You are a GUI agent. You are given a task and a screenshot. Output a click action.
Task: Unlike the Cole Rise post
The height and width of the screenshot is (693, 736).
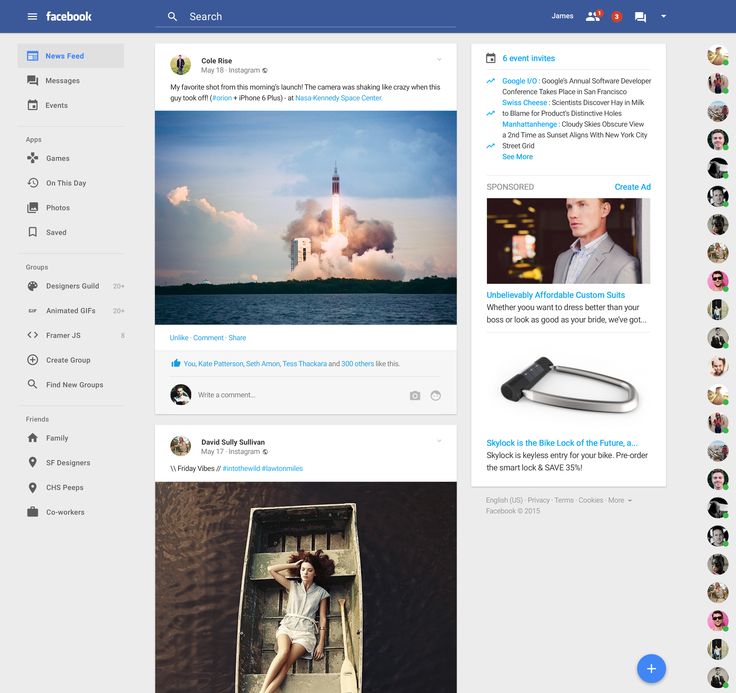(x=179, y=338)
